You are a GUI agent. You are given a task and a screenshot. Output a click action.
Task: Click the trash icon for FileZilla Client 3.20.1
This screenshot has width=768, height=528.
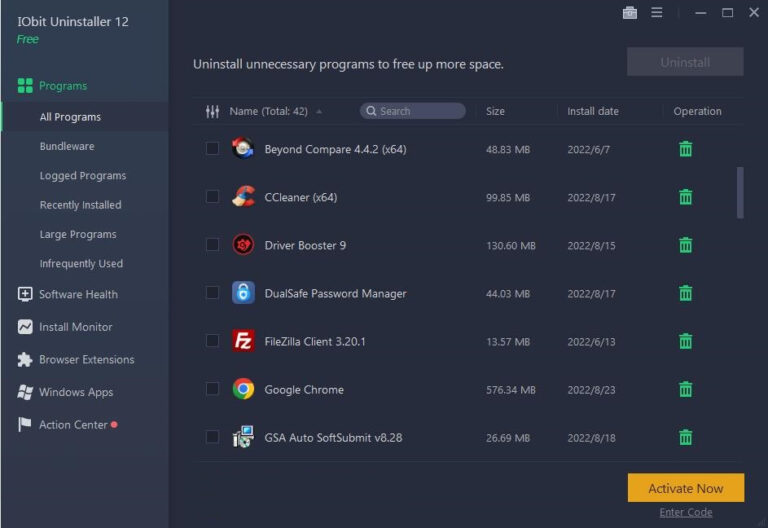click(x=685, y=341)
